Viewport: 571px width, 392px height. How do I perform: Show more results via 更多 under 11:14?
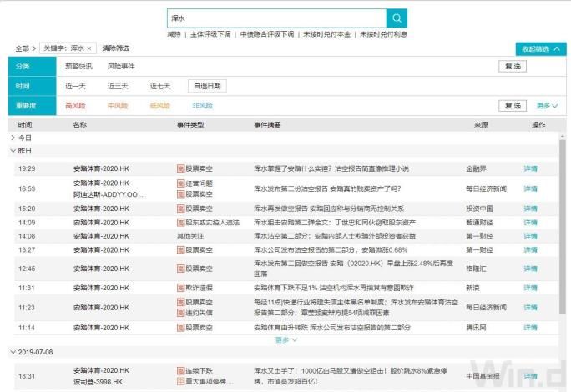286,340
